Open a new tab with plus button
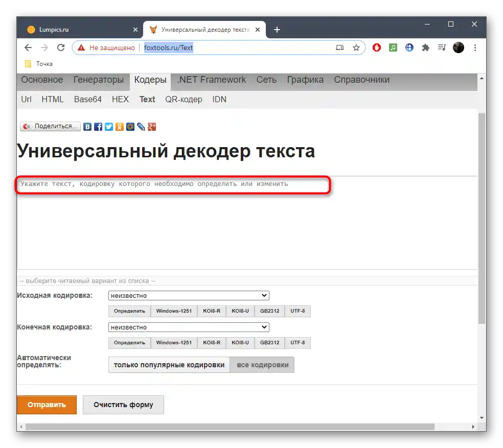Image resolution: width=503 pixels, height=448 pixels. click(277, 30)
